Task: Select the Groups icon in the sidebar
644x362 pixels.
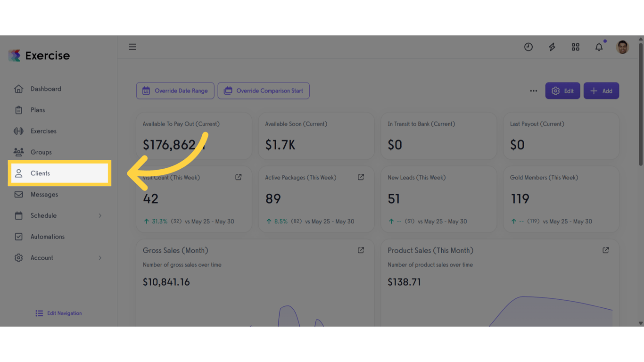Action: [x=19, y=152]
